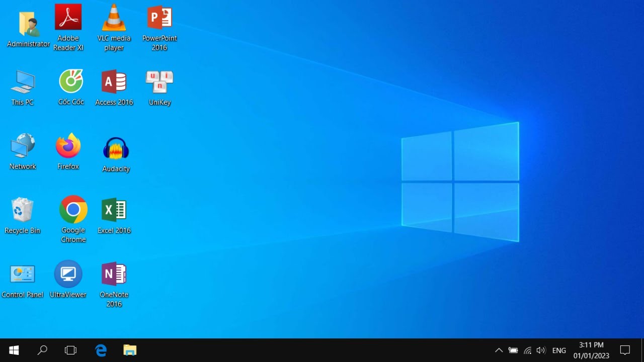Open Task View on the taskbar

pyautogui.click(x=70, y=350)
